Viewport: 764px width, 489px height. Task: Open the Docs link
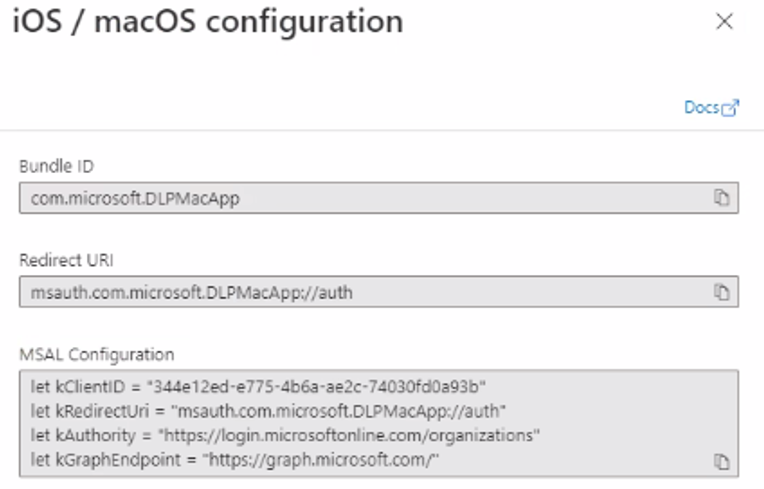pyautogui.click(x=702, y=107)
